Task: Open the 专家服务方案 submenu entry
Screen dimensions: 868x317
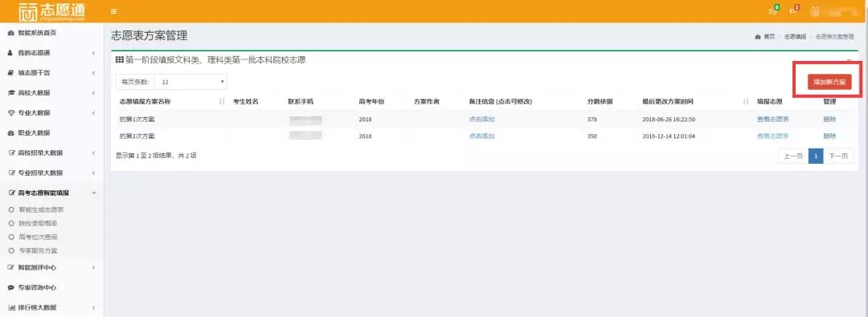Action: 38,250
